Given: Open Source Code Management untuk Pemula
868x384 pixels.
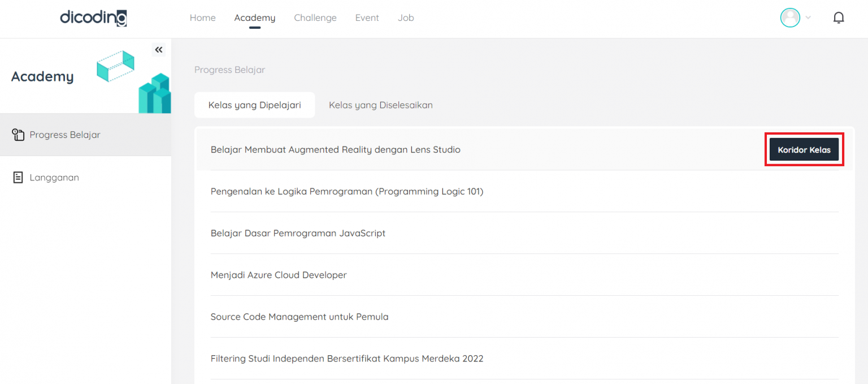Looking at the screenshot, I should 300,317.
